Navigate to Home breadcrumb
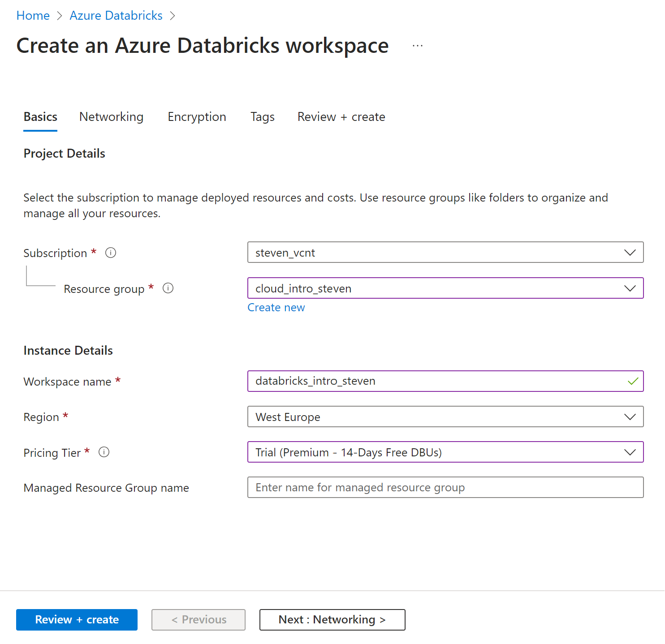Image resolution: width=665 pixels, height=644 pixels. (33, 16)
